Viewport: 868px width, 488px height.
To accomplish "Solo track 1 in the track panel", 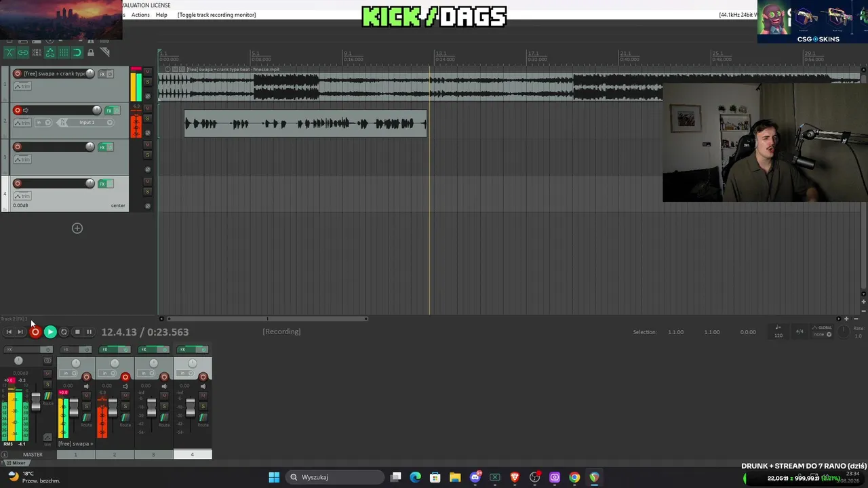I will tap(148, 81).
